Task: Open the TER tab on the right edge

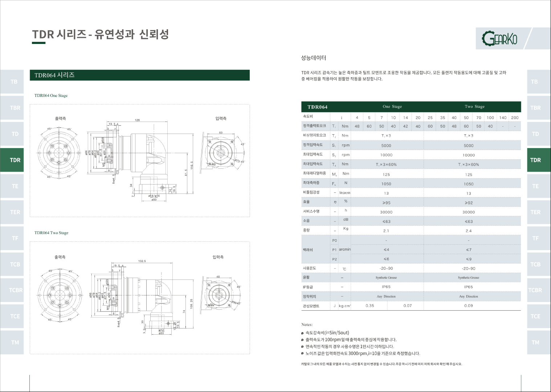Action: (539, 212)
